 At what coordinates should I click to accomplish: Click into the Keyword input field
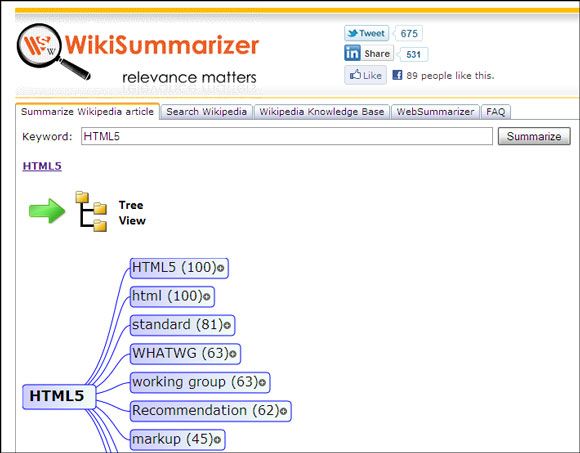click(287, 136)
